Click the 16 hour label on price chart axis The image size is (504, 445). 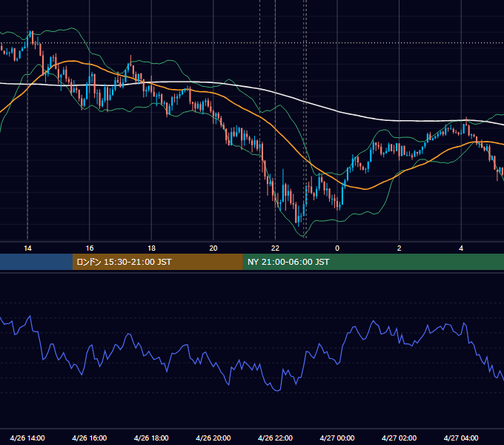[x=90, y=248]
